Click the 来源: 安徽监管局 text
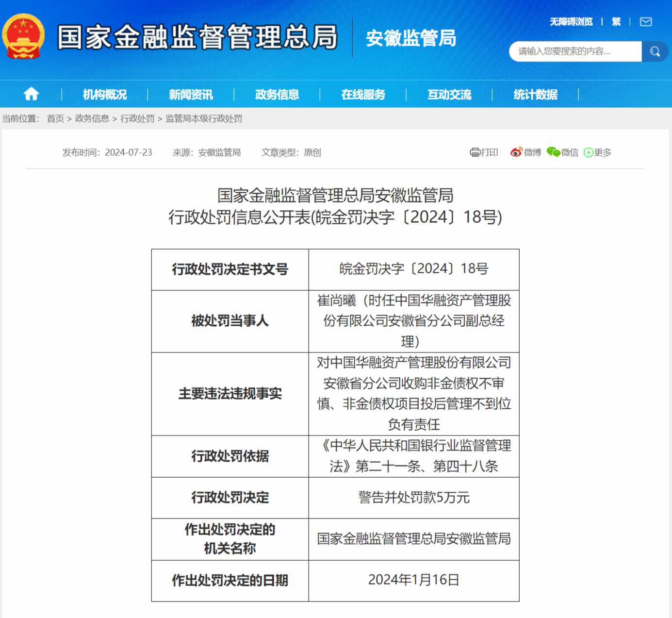Screen dimensions: 672x618 207,152
